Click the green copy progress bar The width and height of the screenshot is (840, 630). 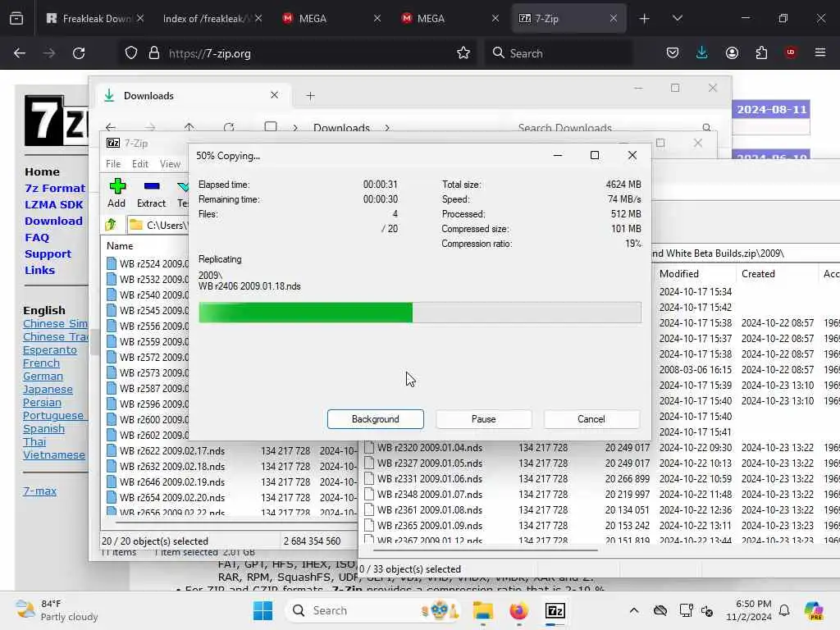click(419, 313)
